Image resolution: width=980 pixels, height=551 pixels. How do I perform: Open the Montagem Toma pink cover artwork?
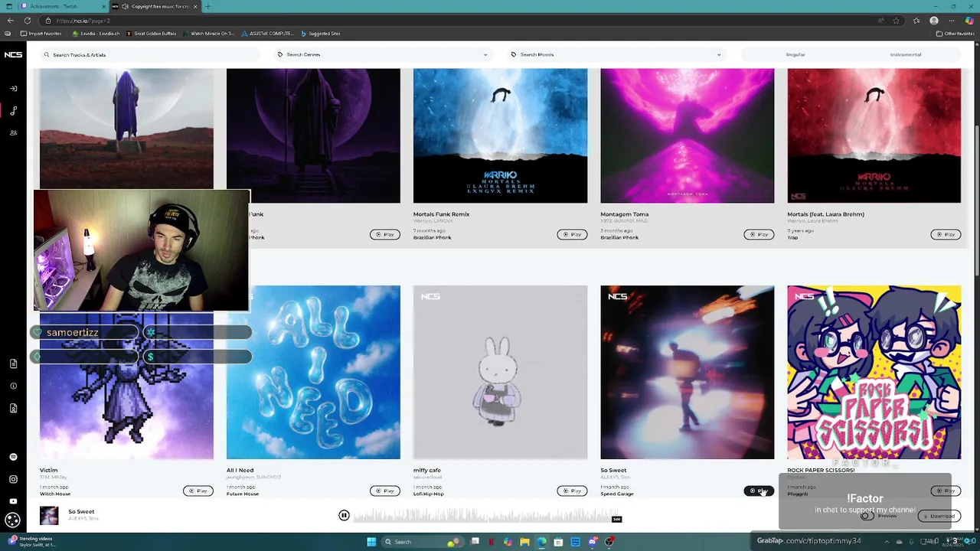[x=687, y=135]
